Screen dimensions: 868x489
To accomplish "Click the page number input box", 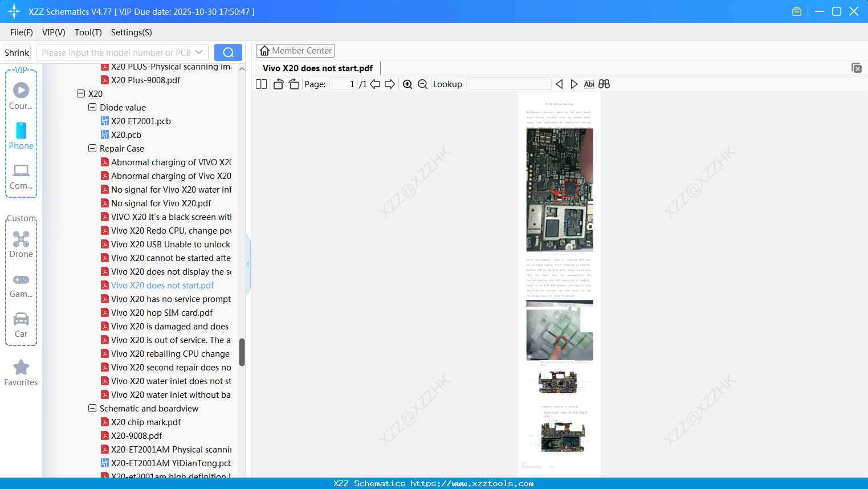I will pos(343,84).
